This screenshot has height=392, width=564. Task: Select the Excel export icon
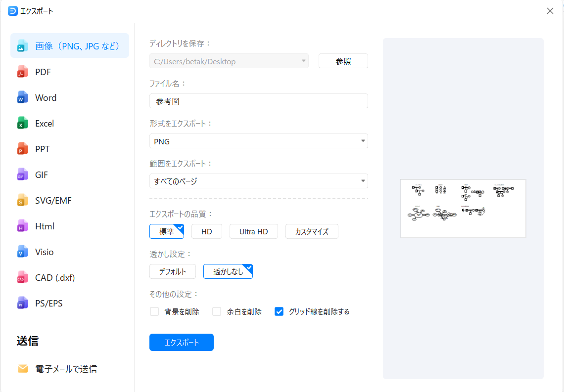pos(22,123)
